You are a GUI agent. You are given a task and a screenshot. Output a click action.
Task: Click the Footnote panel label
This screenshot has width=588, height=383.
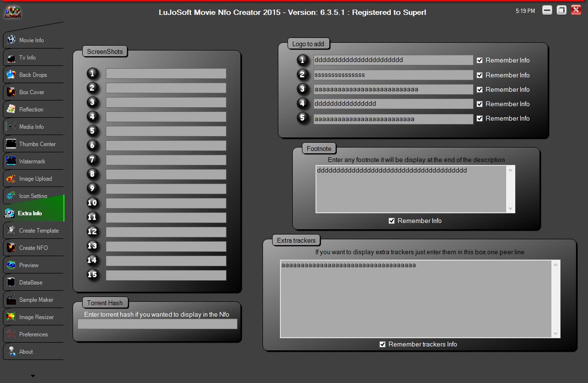click(x=319, y=148)
